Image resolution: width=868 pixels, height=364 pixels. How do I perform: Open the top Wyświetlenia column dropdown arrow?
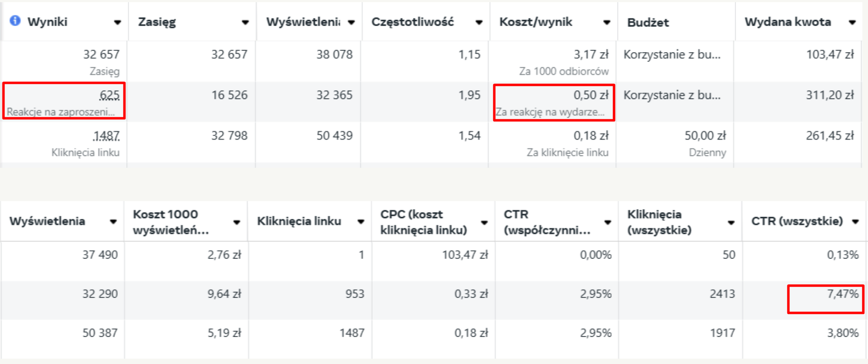[x=351, y=22]
